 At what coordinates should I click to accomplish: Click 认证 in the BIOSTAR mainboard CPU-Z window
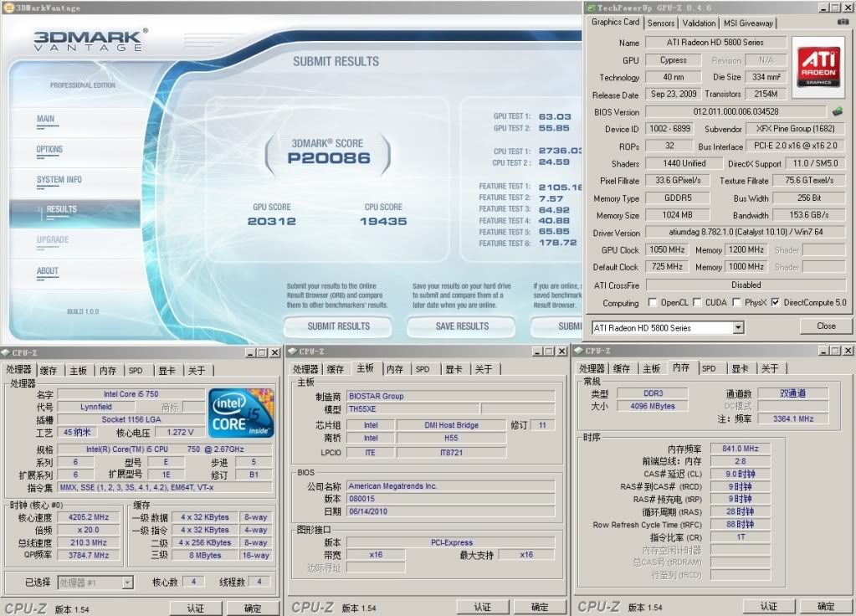click(x=483, y=607)
